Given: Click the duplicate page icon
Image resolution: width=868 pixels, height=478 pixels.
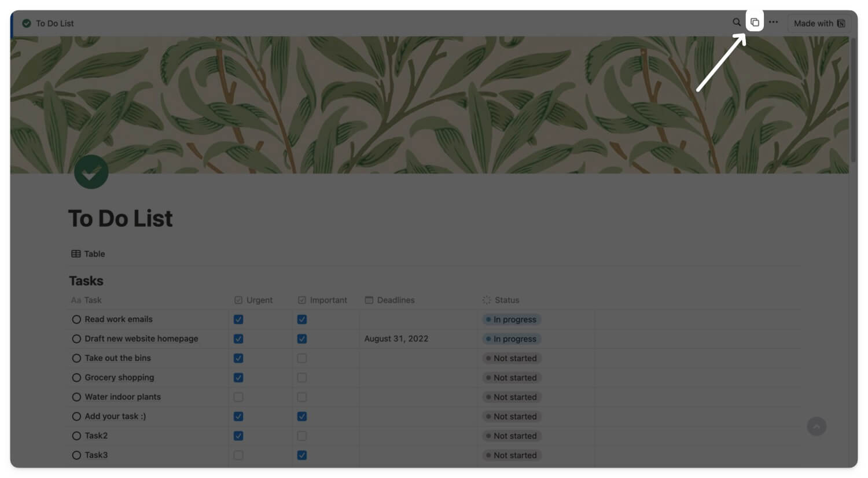Looking at the screenshot, I should (755, 23).
